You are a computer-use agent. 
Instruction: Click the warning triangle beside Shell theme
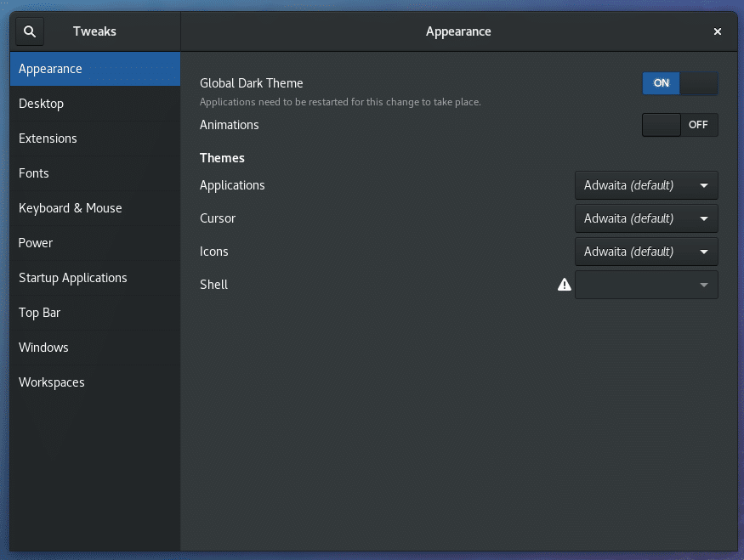point(565,285)
